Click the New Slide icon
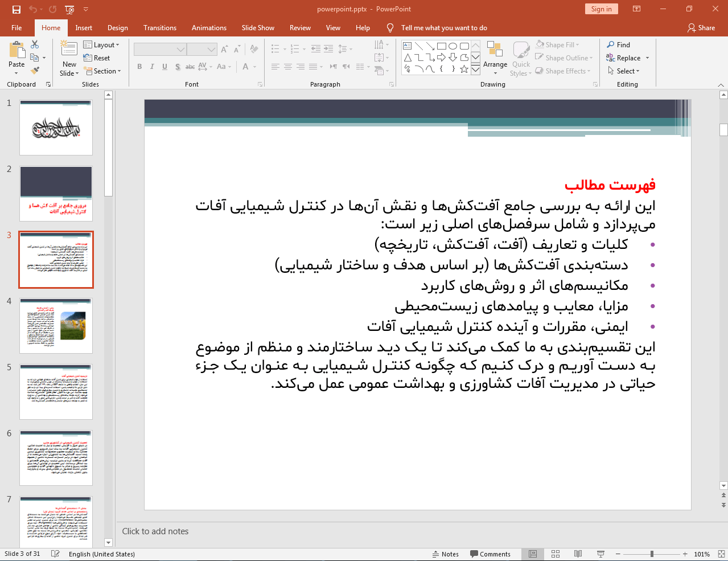 [x=69, y=50]
